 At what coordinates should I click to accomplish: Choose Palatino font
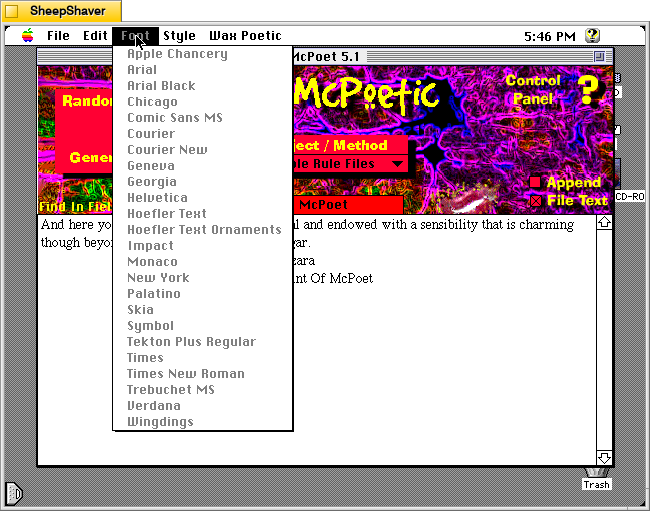click(203, 294)
